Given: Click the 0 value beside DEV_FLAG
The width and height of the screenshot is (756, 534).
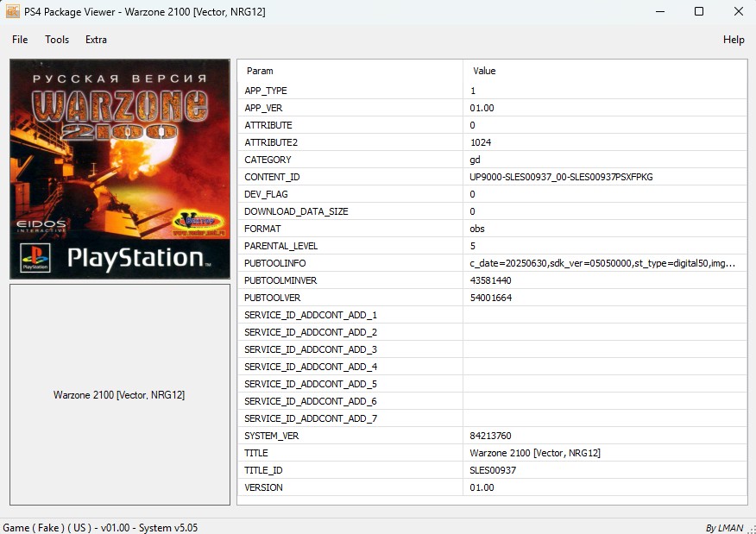Looking at the screenshot, I should [x=473, y=194].
